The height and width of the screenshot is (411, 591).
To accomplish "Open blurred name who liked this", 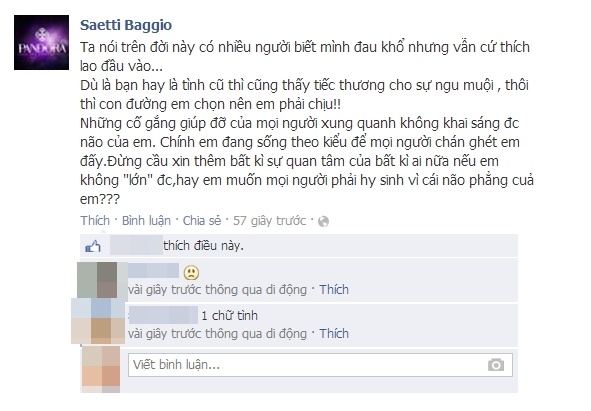I will (x=136, y=245).
